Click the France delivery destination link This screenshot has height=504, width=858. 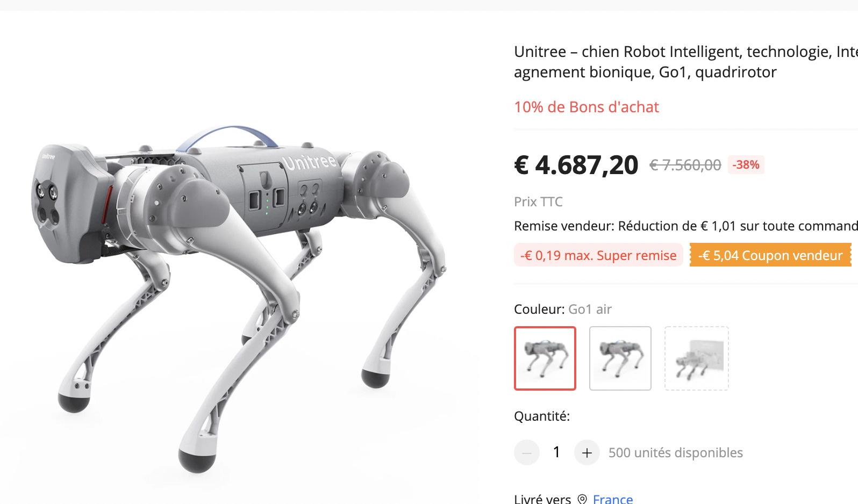point(613,499)
